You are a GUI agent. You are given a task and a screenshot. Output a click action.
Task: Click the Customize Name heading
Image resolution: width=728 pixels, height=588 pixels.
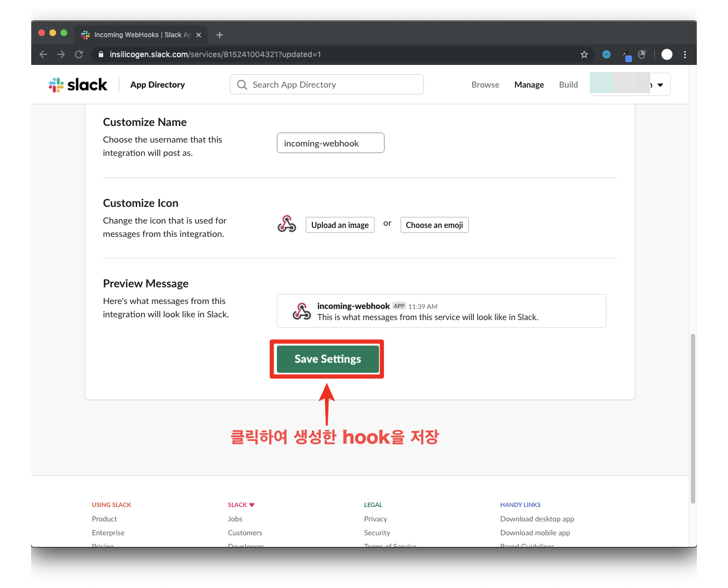point(145,122)
